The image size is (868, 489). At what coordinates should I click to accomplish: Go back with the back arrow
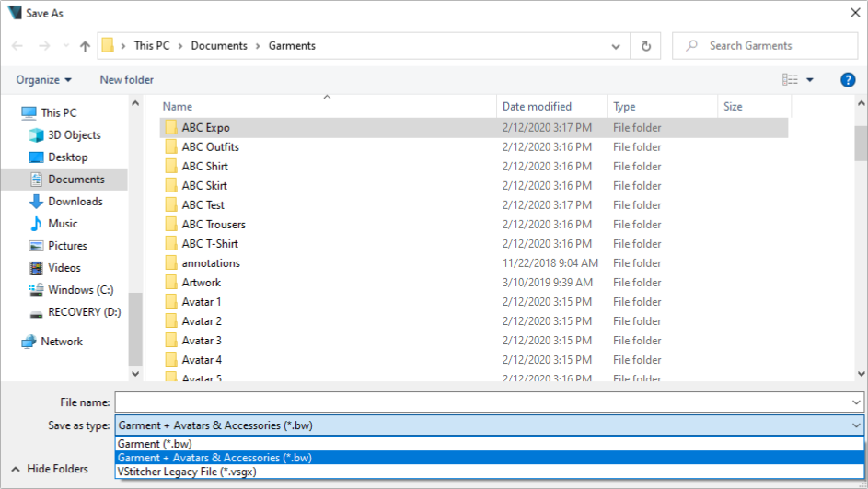click(17, 46)
